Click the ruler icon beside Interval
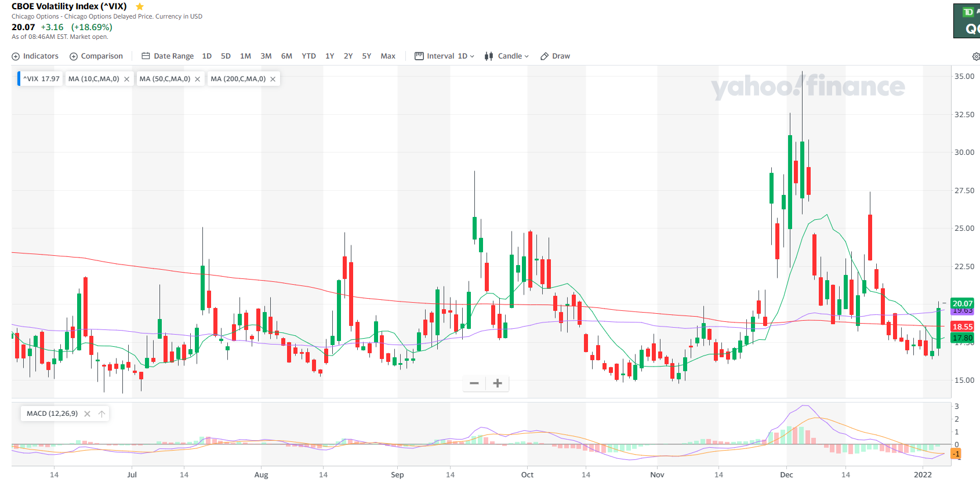Viewport: 980px width, 493px height. [x=419, y=56]
